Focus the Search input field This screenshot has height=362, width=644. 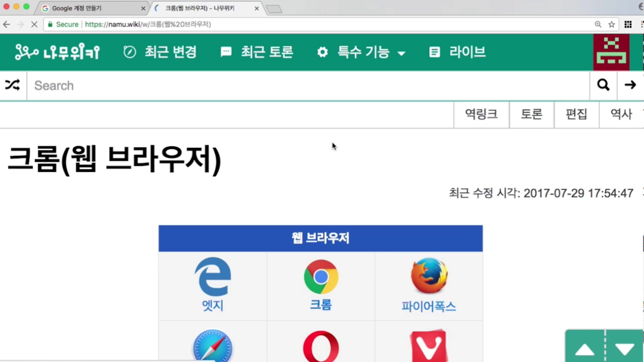click(x=308, y=85)
